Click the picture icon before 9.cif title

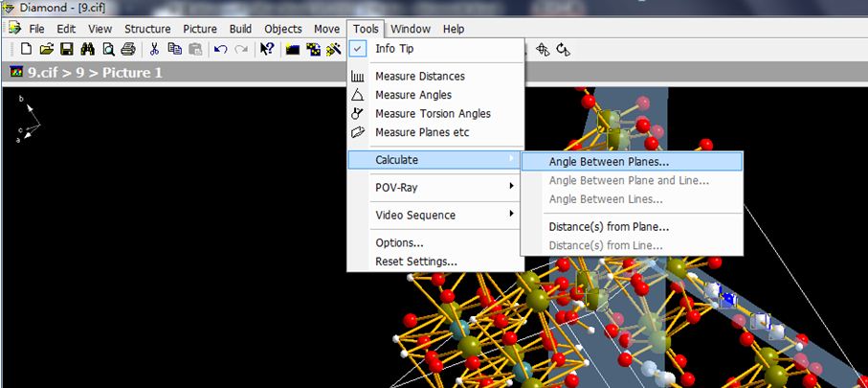tap(18, 73)
